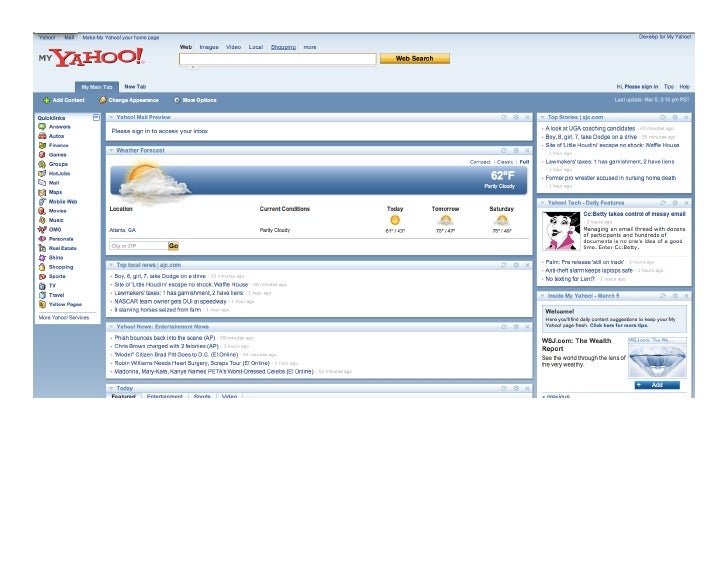Open More Yahoo! Services link
The height and width of the screenshot is (563, 728).
(64, 317)
